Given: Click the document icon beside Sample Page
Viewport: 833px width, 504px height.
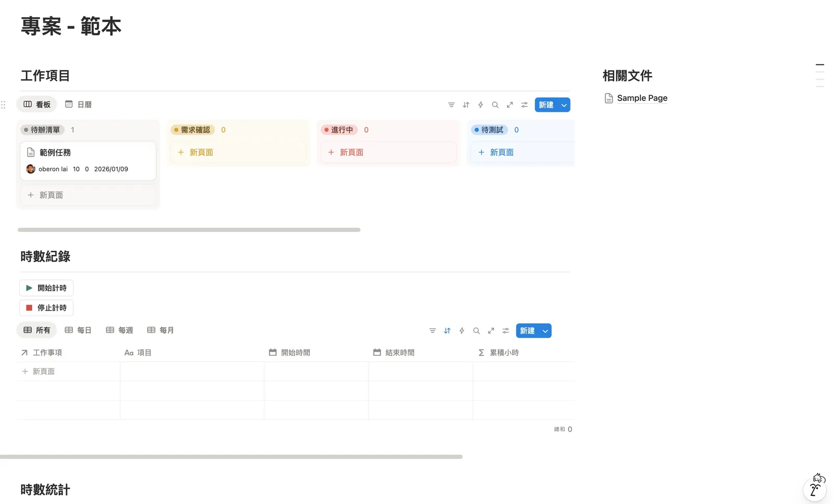Looking at the screenshot, I should pyautogui.click(x=609, y=98).
